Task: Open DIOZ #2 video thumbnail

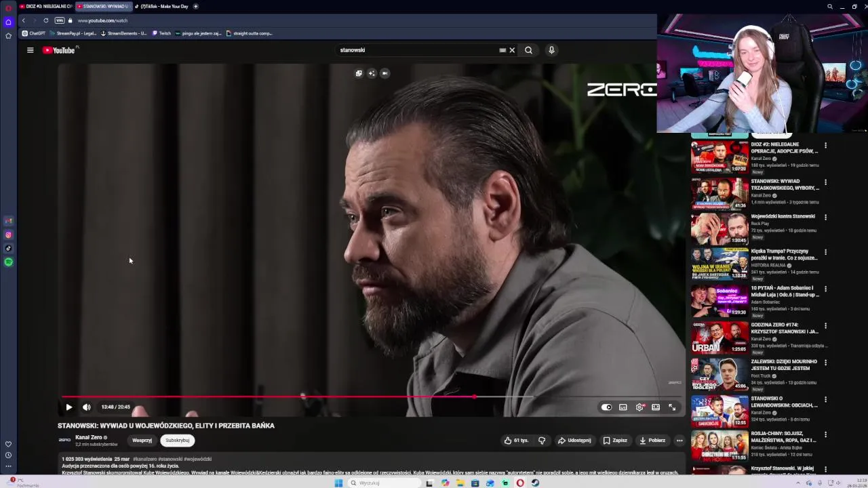Action: (719, 157)
